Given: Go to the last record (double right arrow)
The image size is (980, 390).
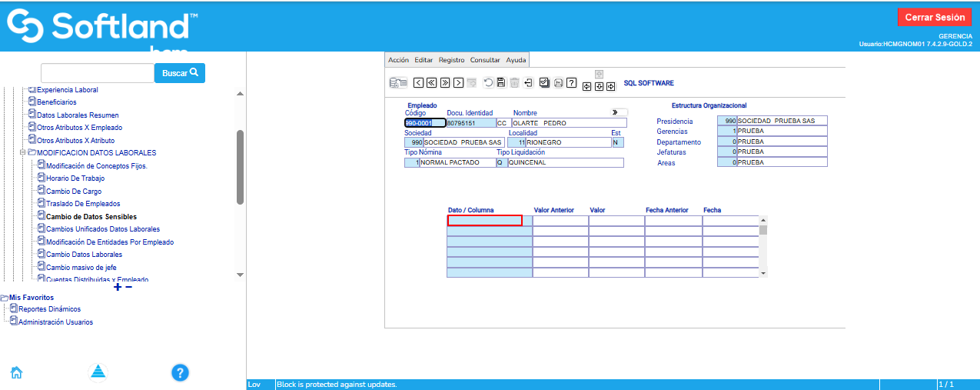Looking at the screenshot, I should tap(445, 83).
